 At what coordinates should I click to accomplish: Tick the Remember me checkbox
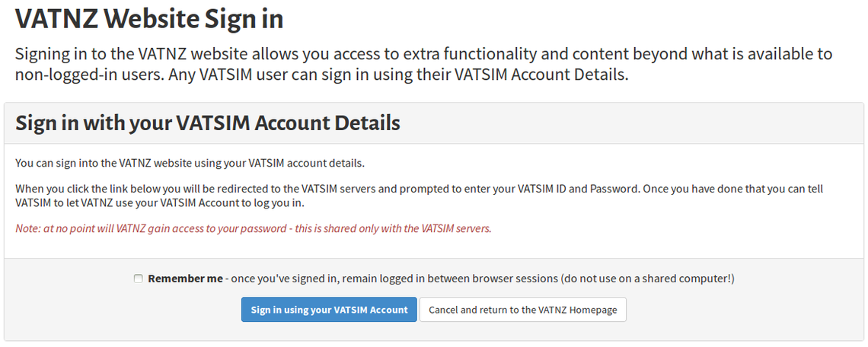138,279
